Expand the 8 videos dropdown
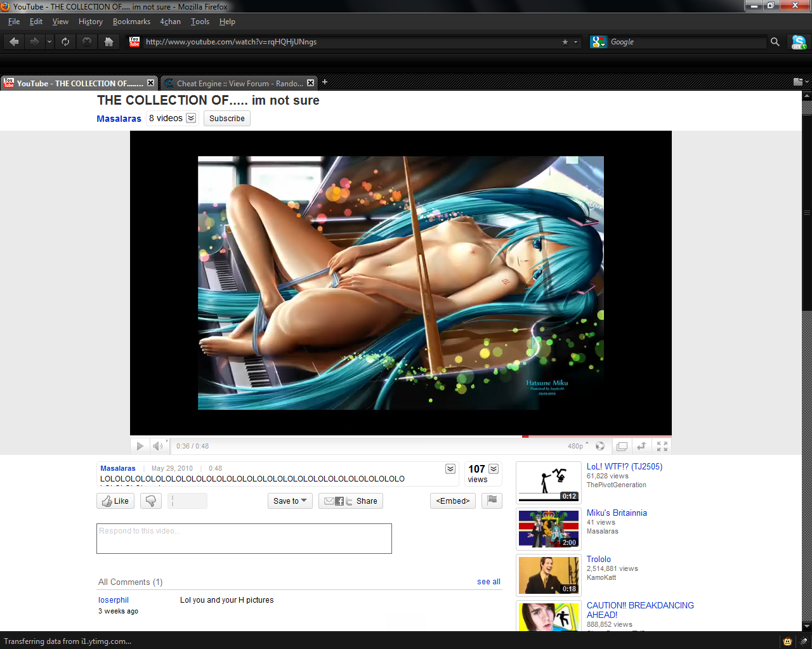The image size is (812, 649). [x=191, y=118]
